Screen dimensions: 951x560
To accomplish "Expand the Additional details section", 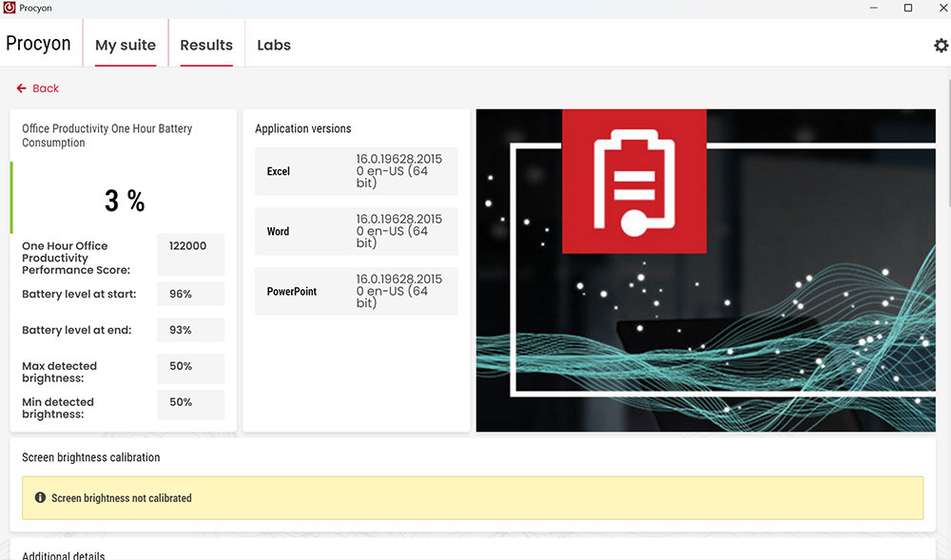I will click(64, 554).
